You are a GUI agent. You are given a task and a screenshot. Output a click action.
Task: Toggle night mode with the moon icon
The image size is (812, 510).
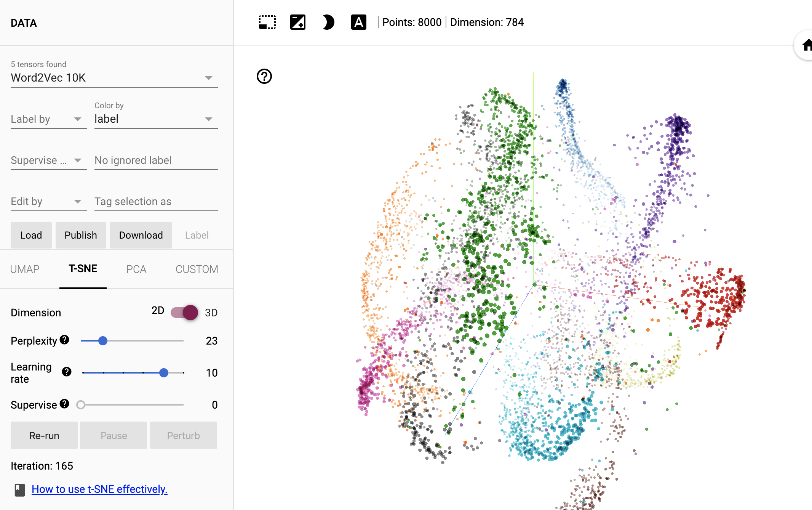point(328,22)
